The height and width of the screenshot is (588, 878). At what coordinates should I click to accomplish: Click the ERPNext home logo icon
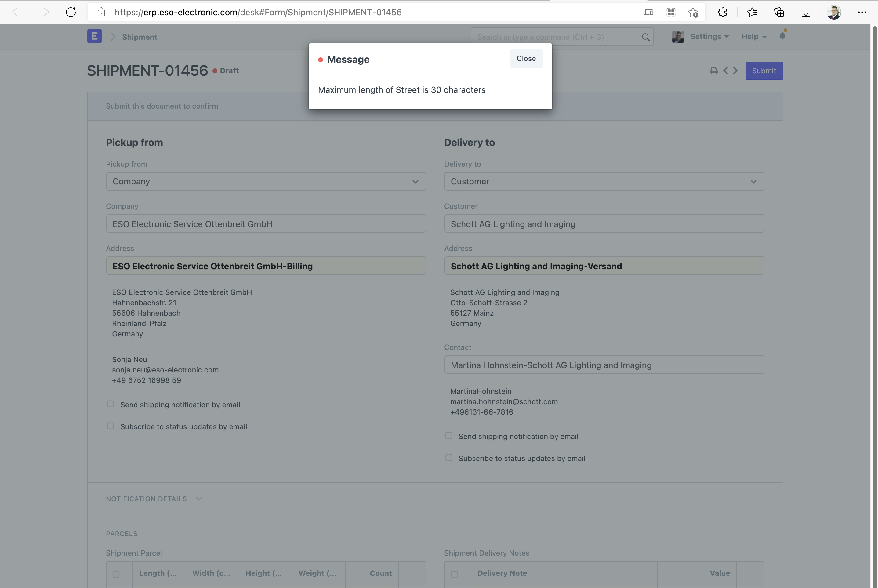(94, 36)
